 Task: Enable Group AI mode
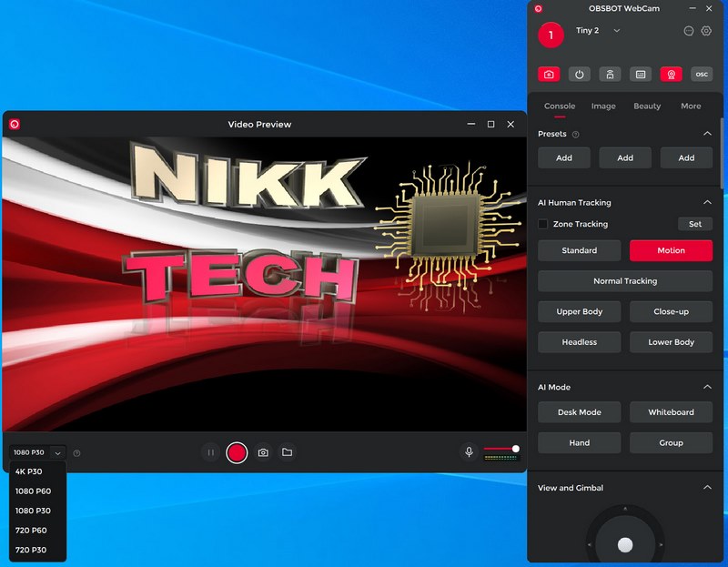[x=671, y=442]
